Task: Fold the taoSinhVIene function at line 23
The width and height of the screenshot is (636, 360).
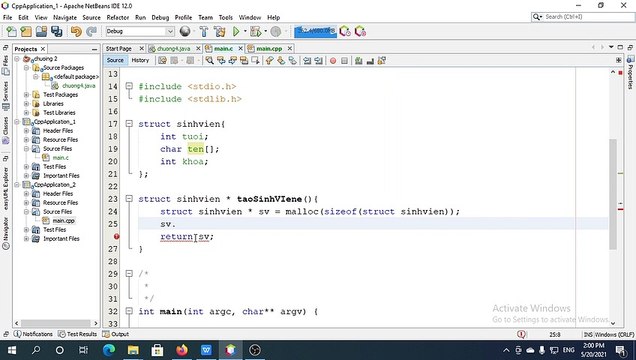Action: 129,199
